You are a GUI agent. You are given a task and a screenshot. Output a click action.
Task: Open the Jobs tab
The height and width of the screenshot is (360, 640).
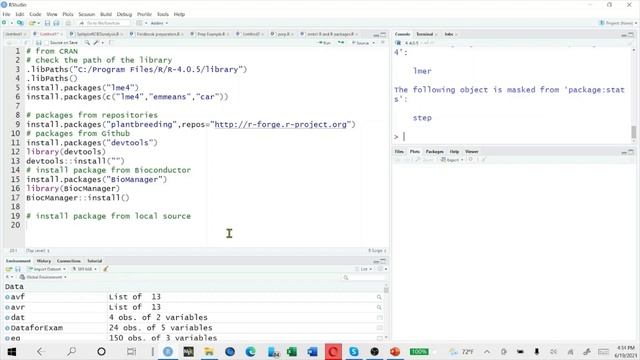pos(449,34)
